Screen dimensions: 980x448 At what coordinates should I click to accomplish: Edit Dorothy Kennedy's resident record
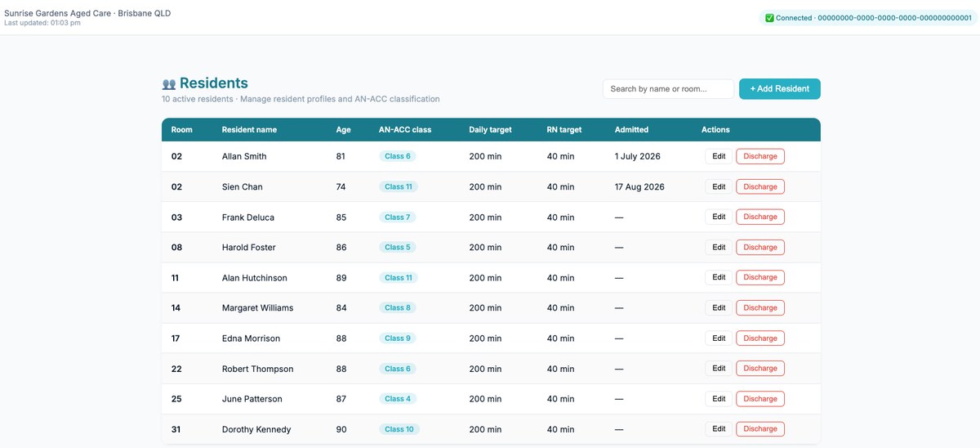719,428
